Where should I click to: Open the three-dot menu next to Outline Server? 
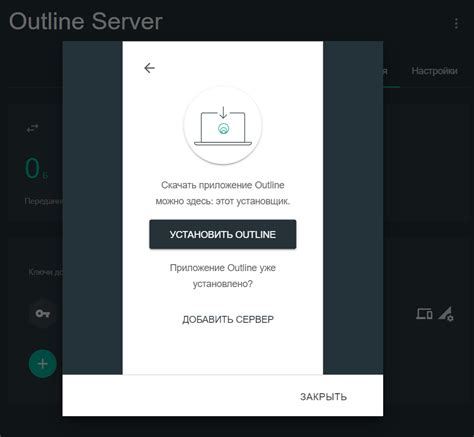point(456,24)
